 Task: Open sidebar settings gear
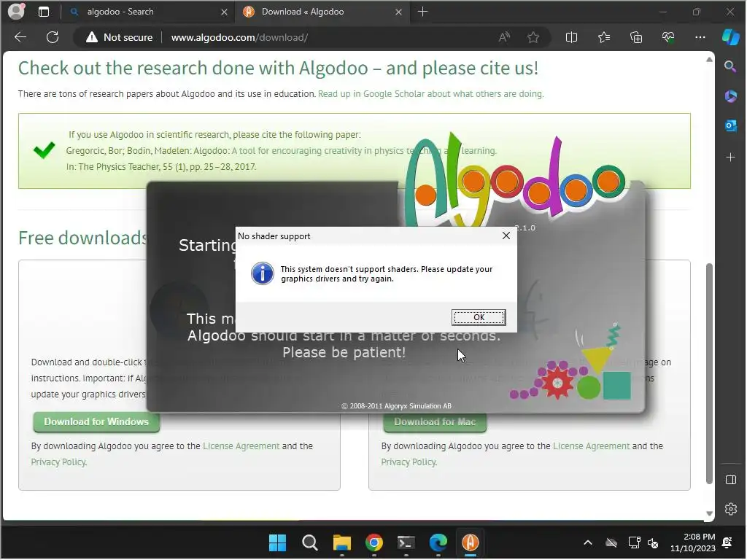coord(730,509)
